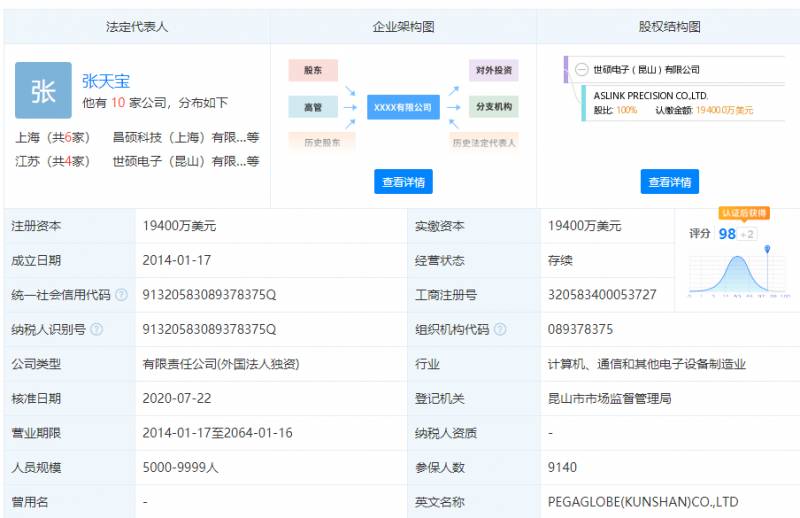800x518 pixels.
Task: Click the 持股比例 100% value
Action: (x=627, y=110)
